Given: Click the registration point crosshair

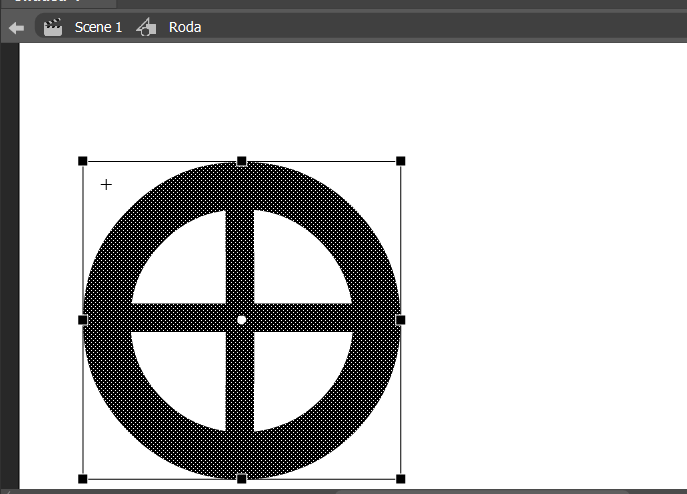Looking at the screenshot, I should (106, 185).
